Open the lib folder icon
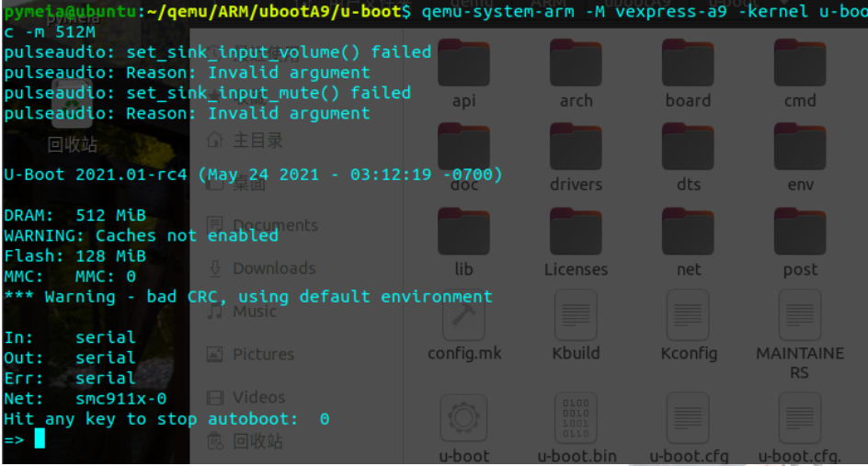Viewport: 868px width, 466px height. click(463, 232)
